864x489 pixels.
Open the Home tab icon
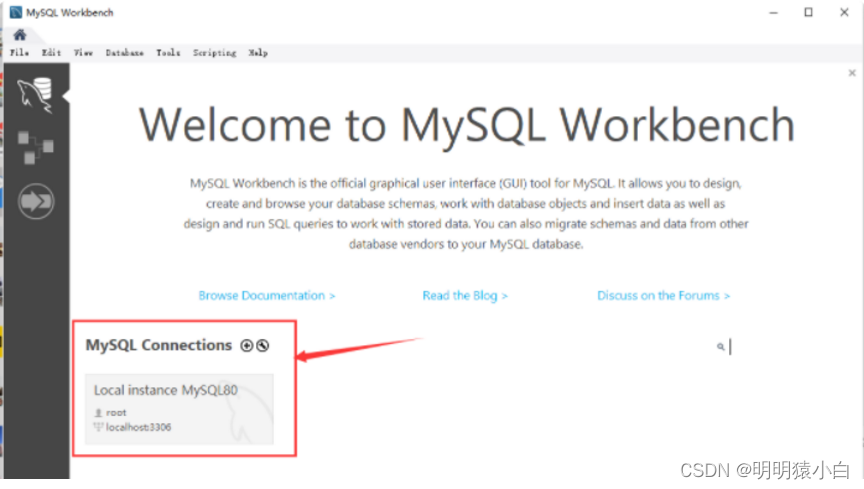20,35
